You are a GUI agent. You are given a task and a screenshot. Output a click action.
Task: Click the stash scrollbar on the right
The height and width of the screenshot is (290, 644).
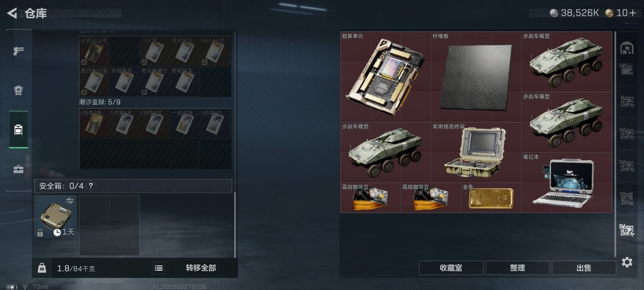pos(615,144)
